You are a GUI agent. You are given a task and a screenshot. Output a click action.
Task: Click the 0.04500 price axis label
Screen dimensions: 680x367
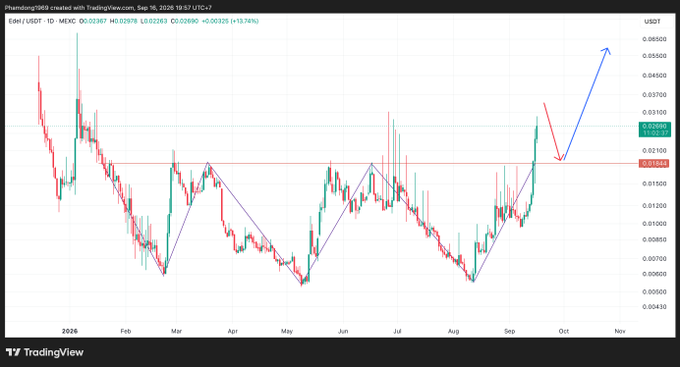[654, 75]
